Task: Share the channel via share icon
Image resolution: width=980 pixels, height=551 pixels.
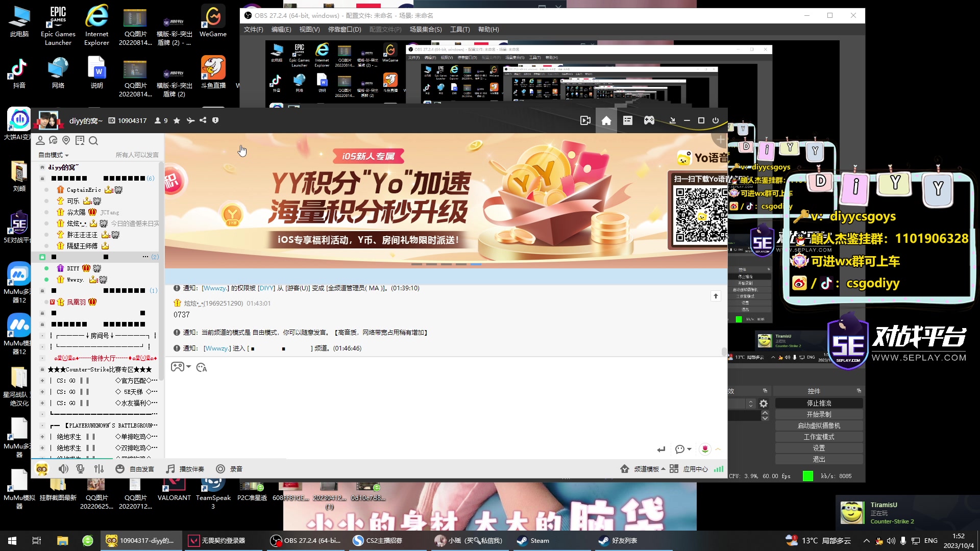Action: pos(203,120)
